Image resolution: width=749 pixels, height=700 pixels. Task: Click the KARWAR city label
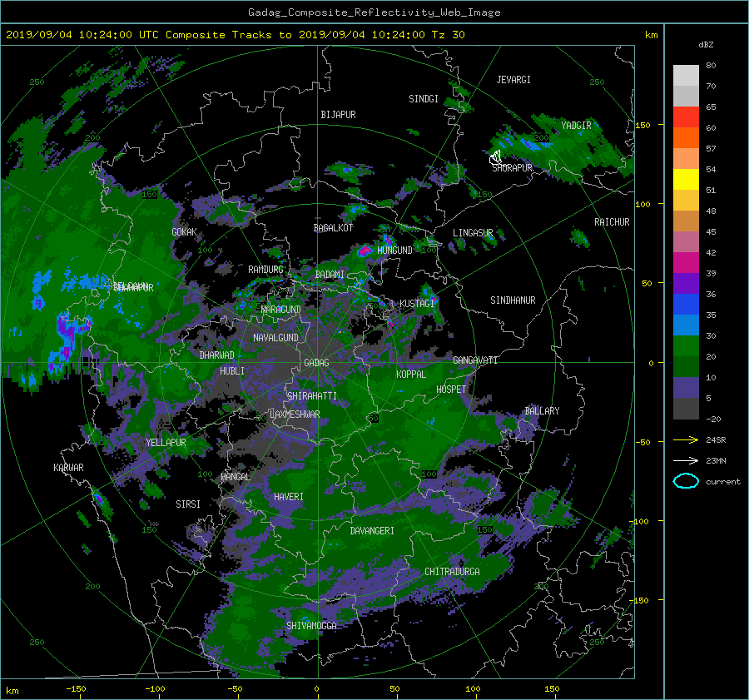(x=69, y=468)
